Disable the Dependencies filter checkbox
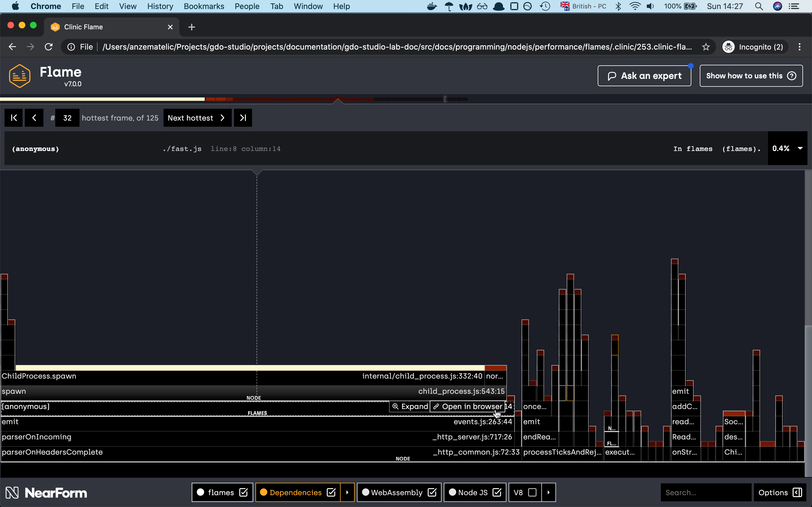 click(x=331, y=492)
